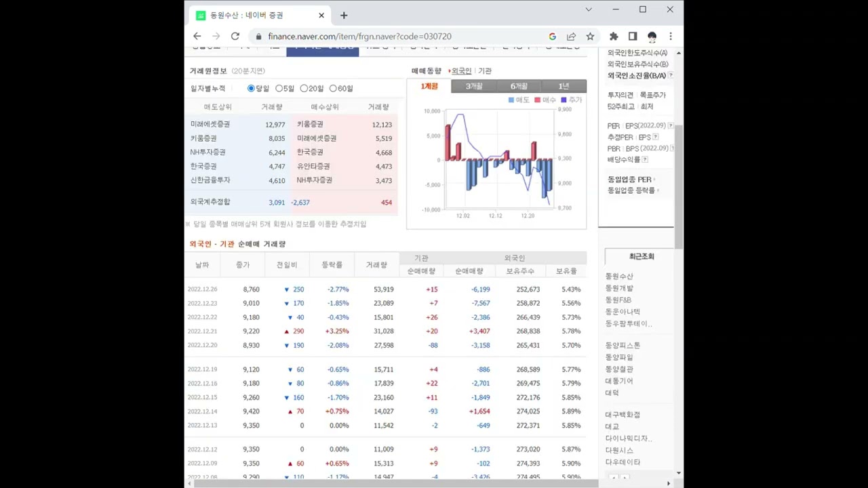Switch chart to 3개월 tab
Viewport: 868px width, 488px height.
coord(474,86)
